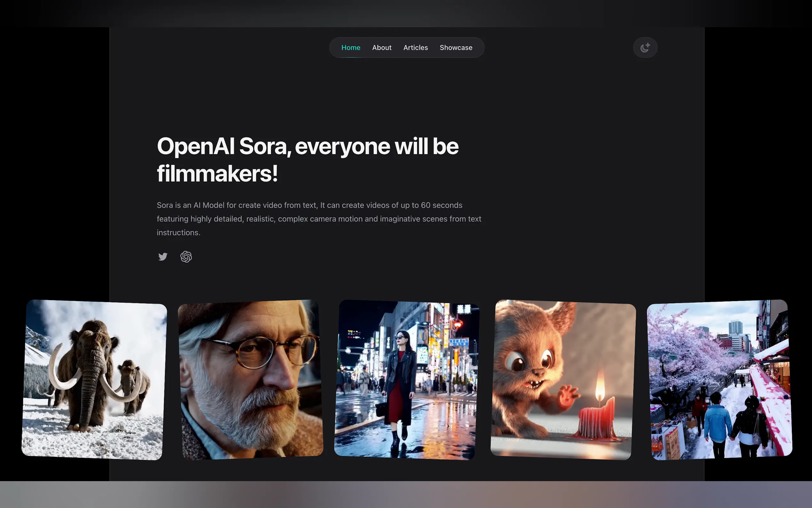The image size is (812, 508).
Task: Open the snowy cherry blossom street thumbnail
Action: 720,380
